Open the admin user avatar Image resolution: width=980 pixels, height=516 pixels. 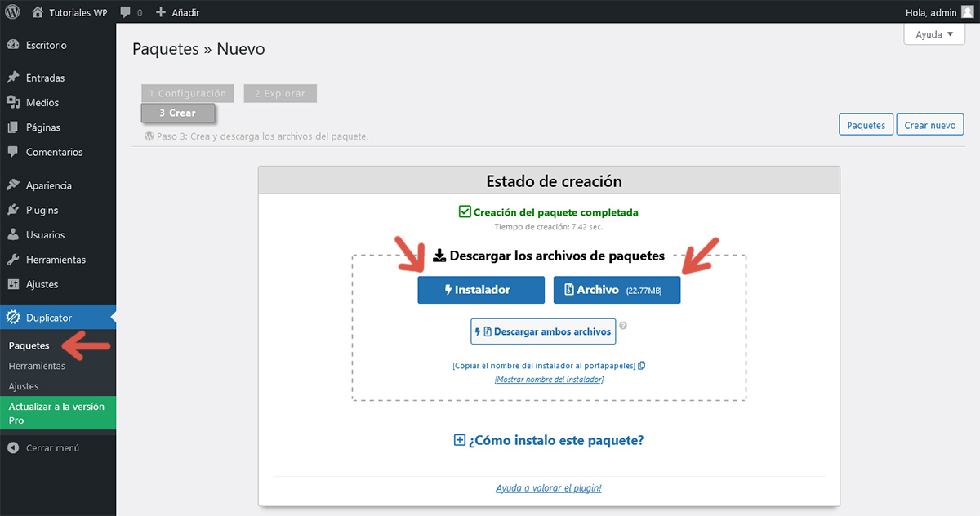tap(967, 12)
